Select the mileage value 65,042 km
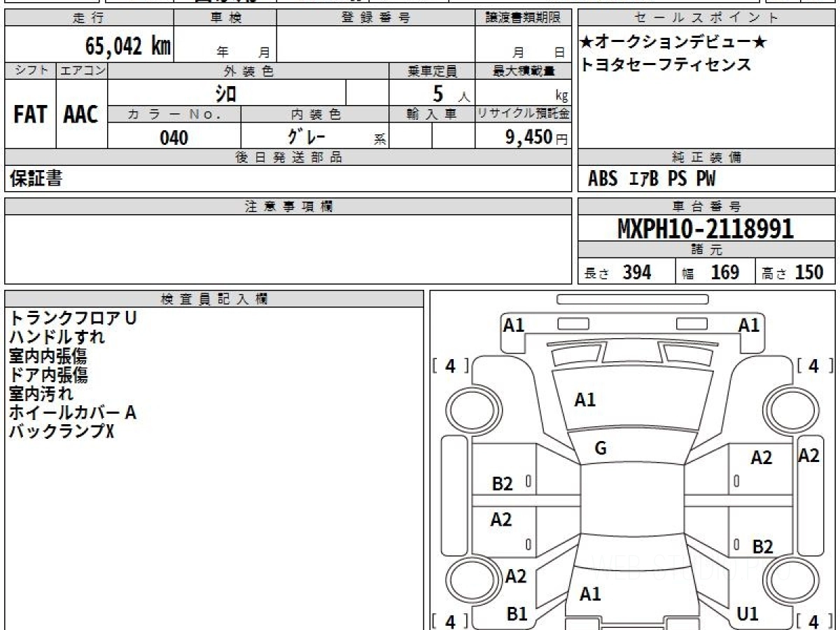Viewport: 840px width, 630px height. (x=128, y=46)
